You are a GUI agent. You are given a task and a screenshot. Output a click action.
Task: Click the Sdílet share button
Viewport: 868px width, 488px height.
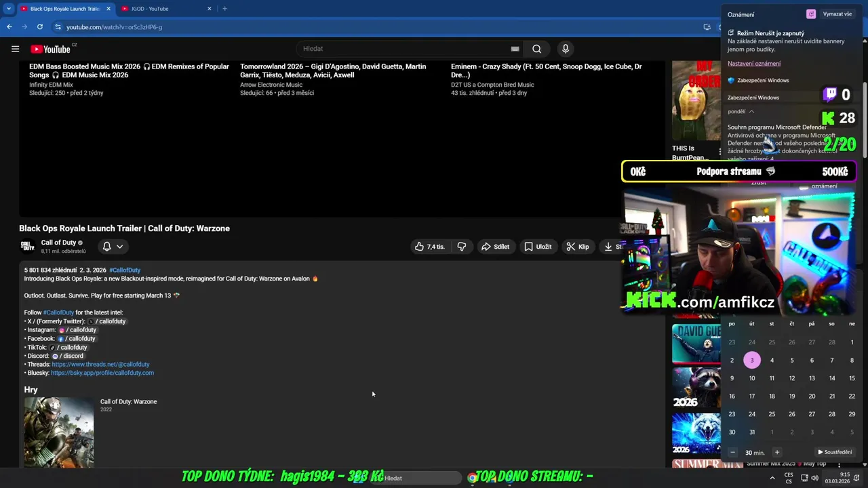tap(495, 247)
